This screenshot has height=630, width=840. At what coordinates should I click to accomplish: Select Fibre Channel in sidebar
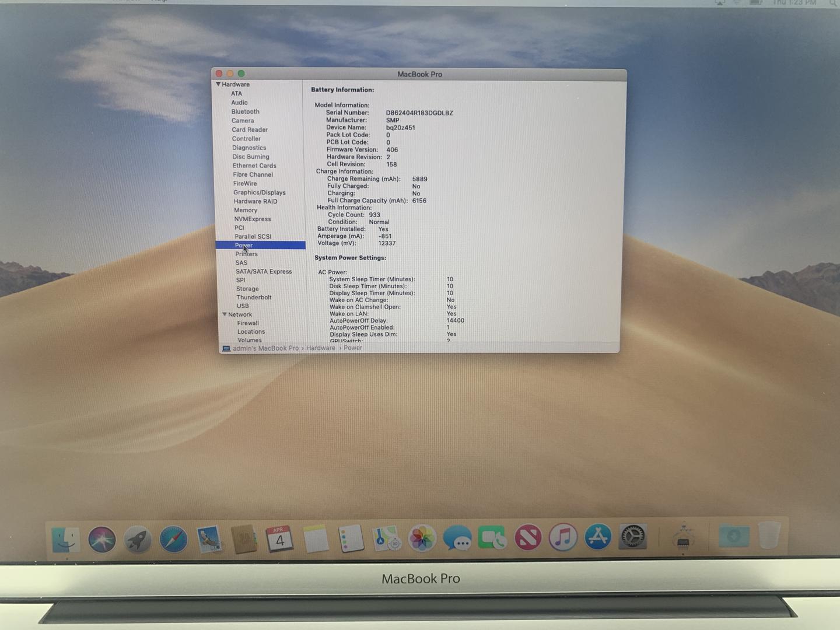(253, 174)
